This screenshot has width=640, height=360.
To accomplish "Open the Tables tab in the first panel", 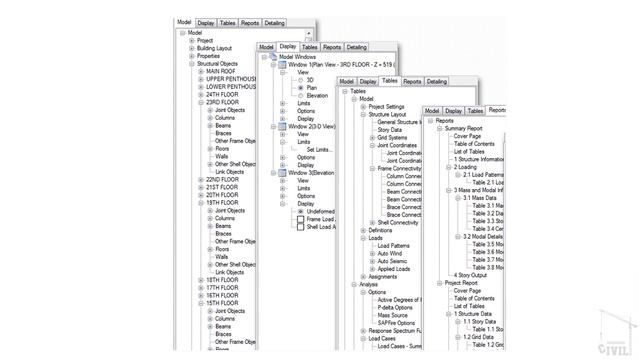I will (x=228, y=23).
